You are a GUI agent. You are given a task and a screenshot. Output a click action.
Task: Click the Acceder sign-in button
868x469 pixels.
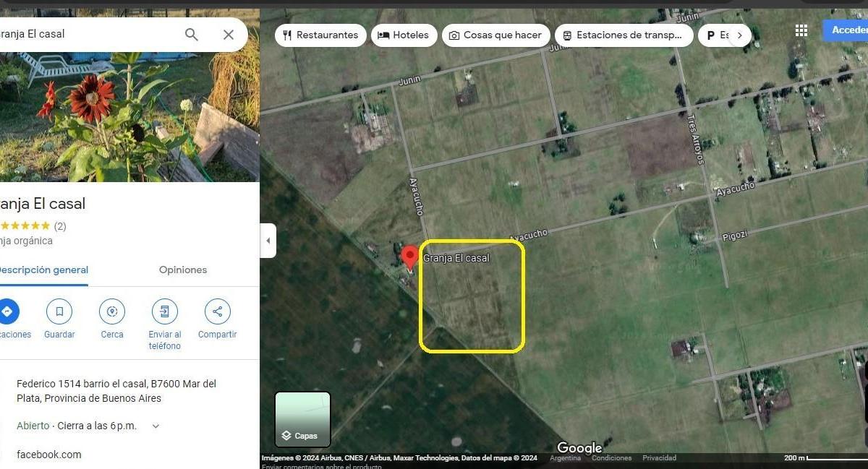click(x=846, y=30)
